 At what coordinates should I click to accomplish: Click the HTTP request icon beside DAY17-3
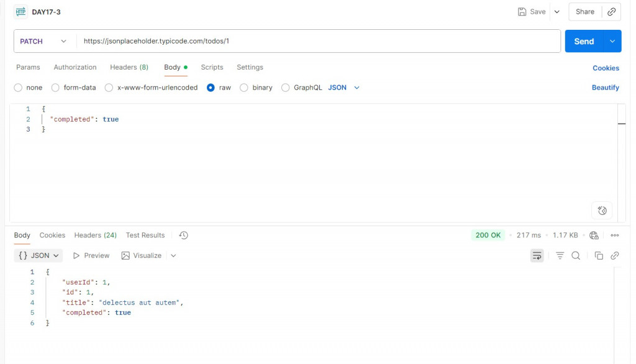tap(20, 12)
